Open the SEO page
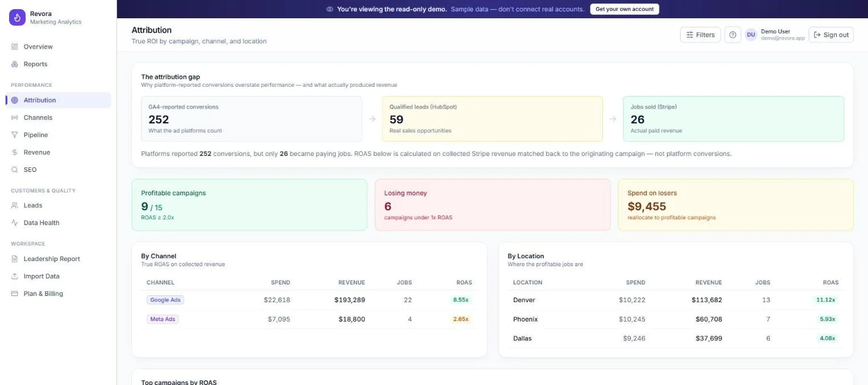The width and height of the screenshot is (868, 385). pos(58,170)
